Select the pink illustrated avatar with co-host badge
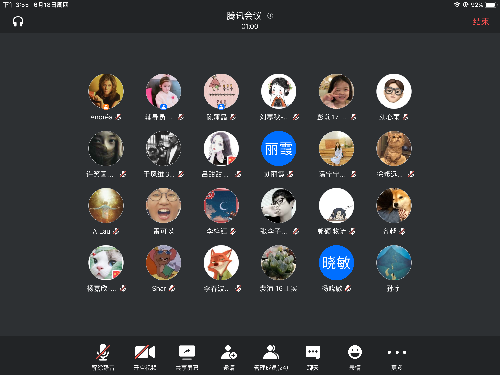The image size is (500, 375). point(221,91)
